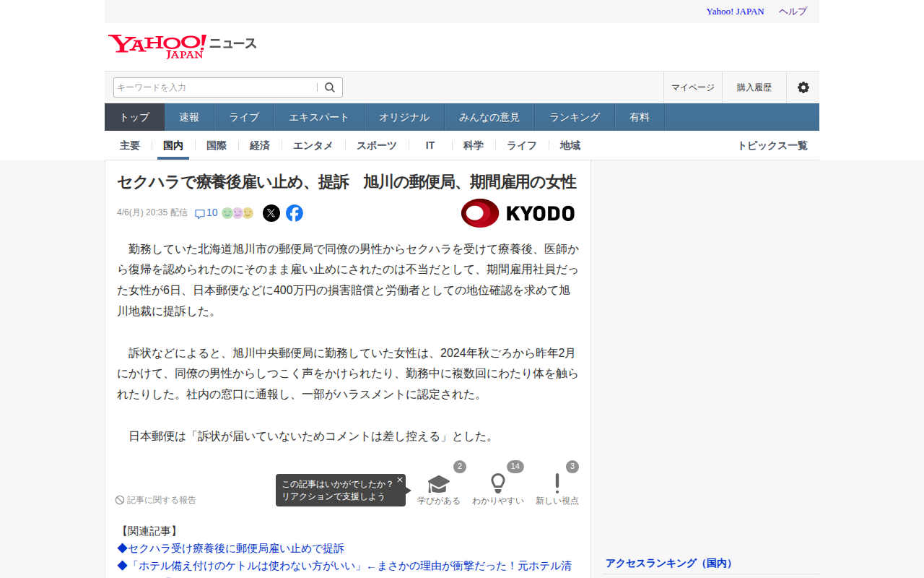Select the オリジナル navigation tab
The width and height of the screenshot is (924, 578).
404,117
